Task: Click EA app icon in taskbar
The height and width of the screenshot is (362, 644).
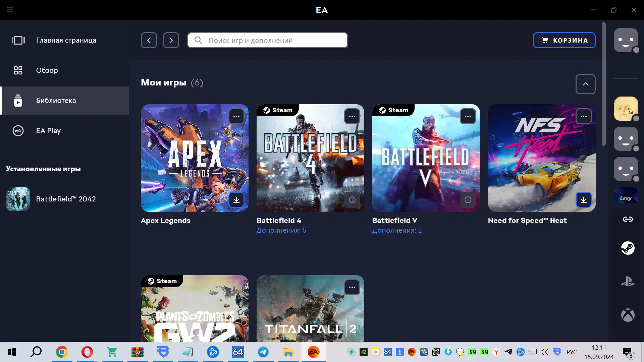Action: [314, 352]
